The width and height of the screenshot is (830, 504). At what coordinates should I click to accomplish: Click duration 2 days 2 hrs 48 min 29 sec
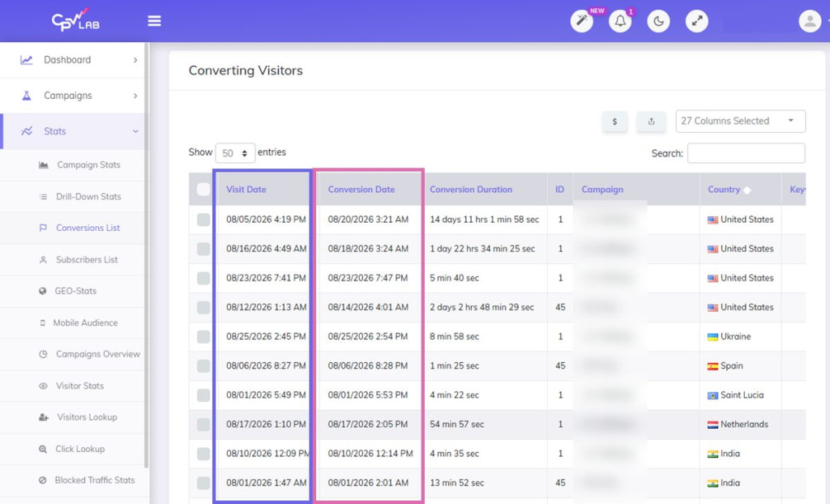pyautogui.click(x=481, y=307)
